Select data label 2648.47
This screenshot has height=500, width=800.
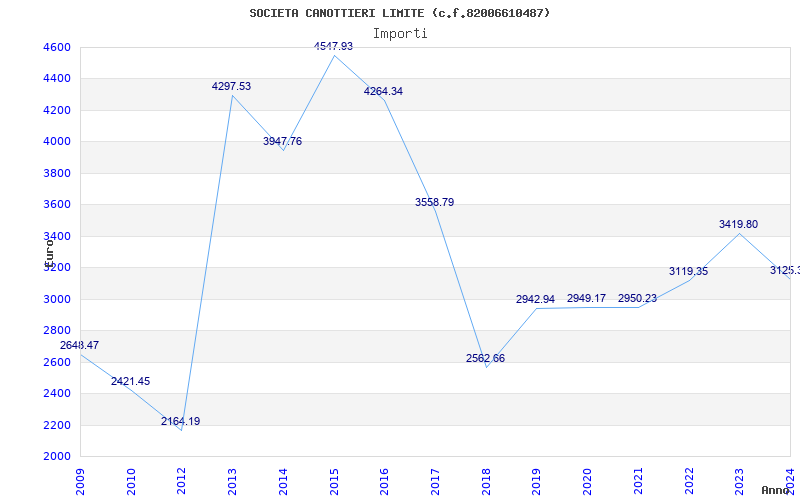coord(80,345)
